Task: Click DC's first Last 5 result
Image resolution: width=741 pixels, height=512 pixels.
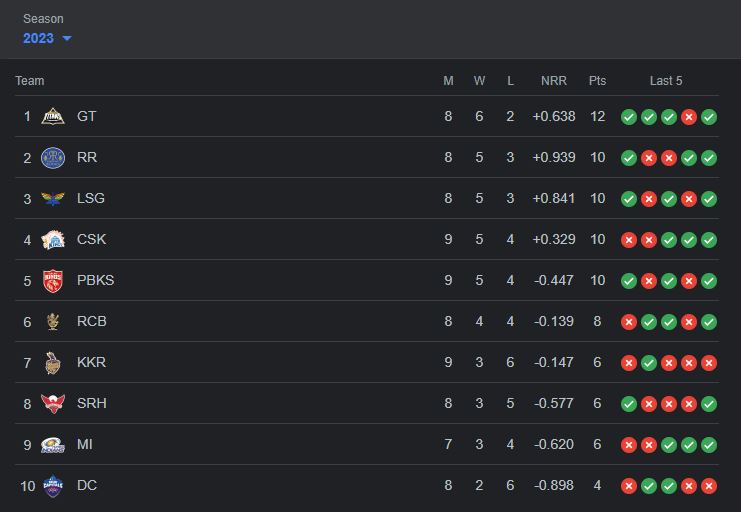Action: 629,486
